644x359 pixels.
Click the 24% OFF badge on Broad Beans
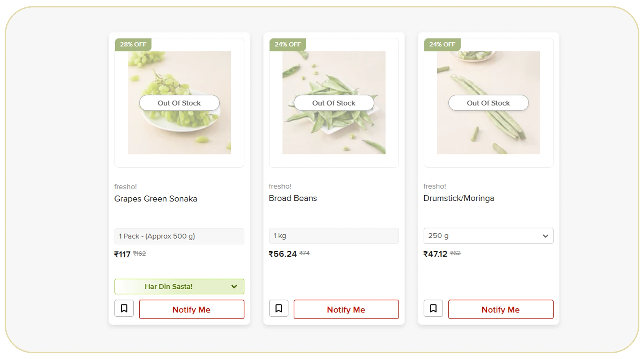pos(288,45)
